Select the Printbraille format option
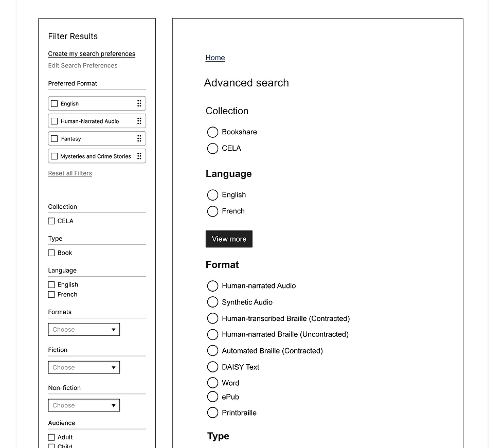Image resolution: width=504 pixels, height=448 pixels. [212, 413]
